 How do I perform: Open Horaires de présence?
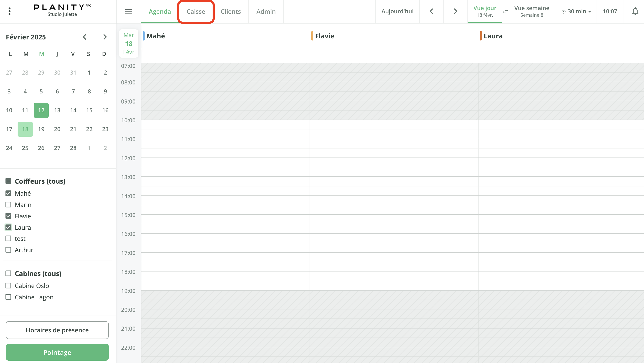pos(57,330)
